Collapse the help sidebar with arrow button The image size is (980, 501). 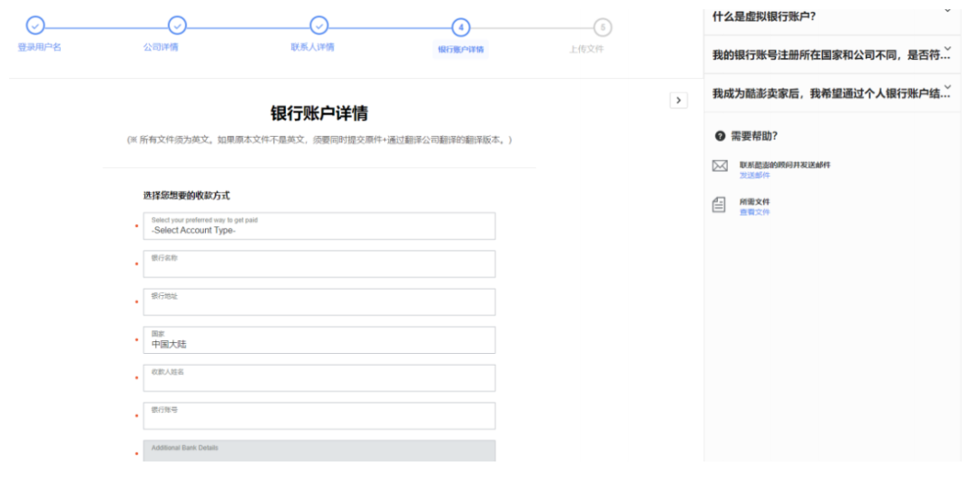click(678, 100)
